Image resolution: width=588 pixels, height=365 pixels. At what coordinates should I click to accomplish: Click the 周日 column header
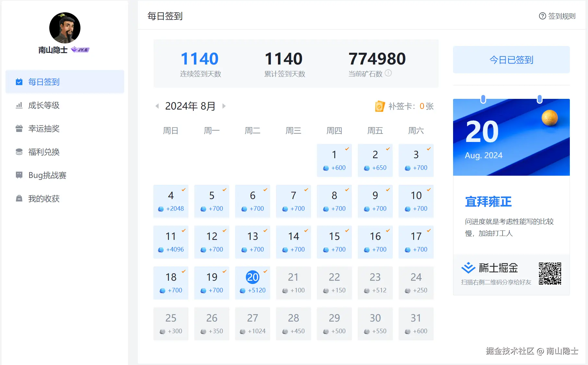coord(171,130)
